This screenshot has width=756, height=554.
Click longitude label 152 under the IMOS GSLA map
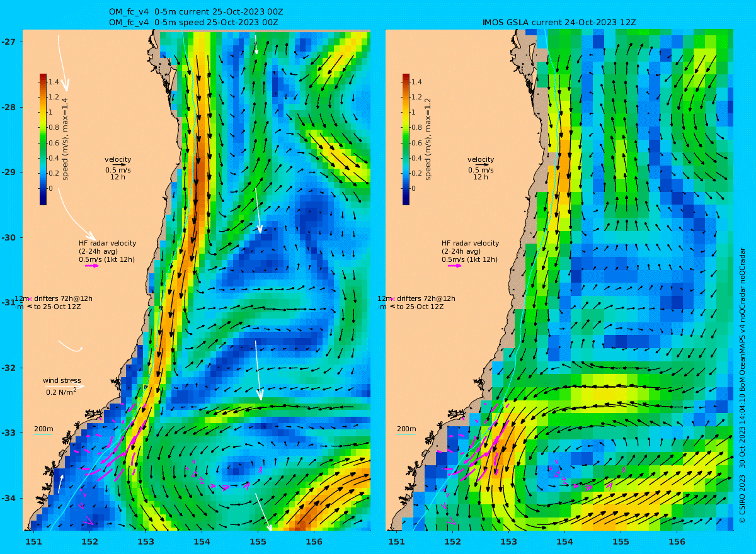(452, 541)
